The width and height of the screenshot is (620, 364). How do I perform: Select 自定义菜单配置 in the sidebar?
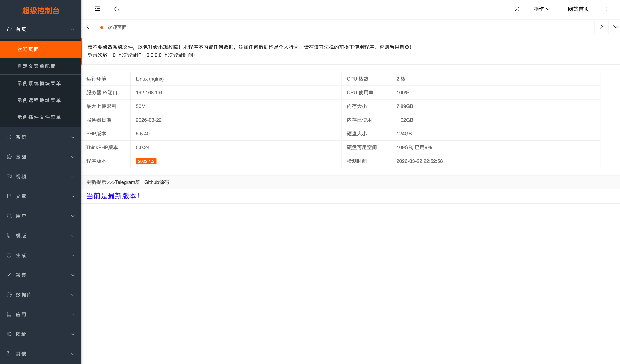(36, 66)
